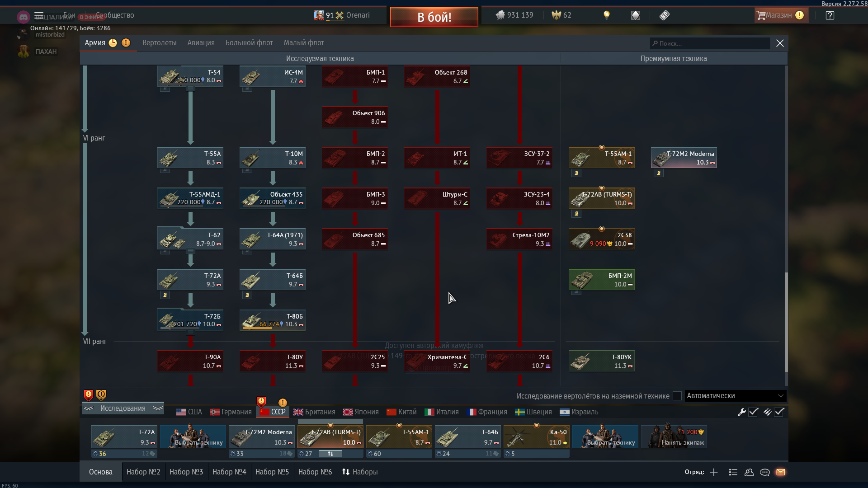This screenshot has width=868, height=488.
Task: Click the orange shield alert badge above Исследования
Action: [101, 395]
